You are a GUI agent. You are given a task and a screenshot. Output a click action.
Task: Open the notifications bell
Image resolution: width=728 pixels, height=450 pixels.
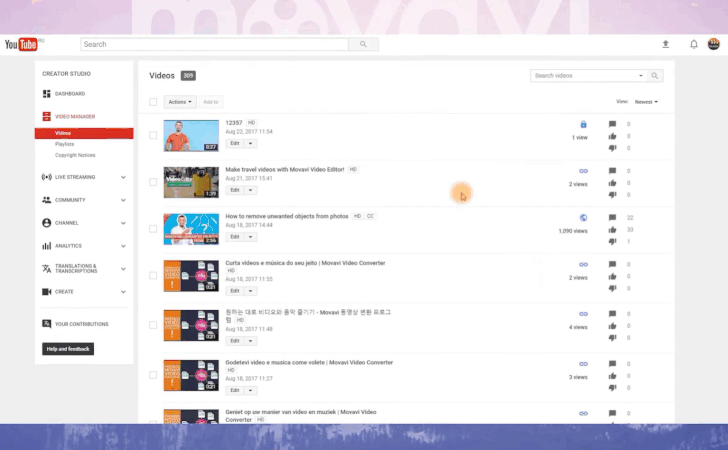pyautogui.click(x=694, y=44)
